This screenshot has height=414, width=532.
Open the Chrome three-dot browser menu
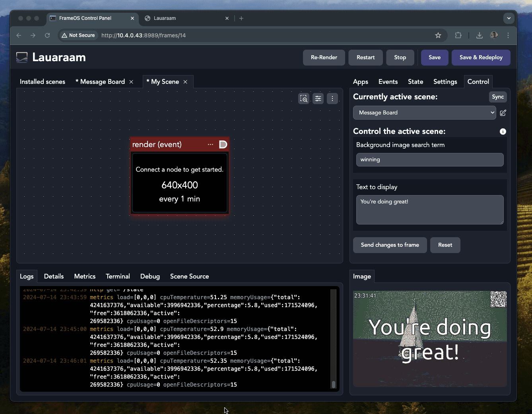click(x=508, y=35)
